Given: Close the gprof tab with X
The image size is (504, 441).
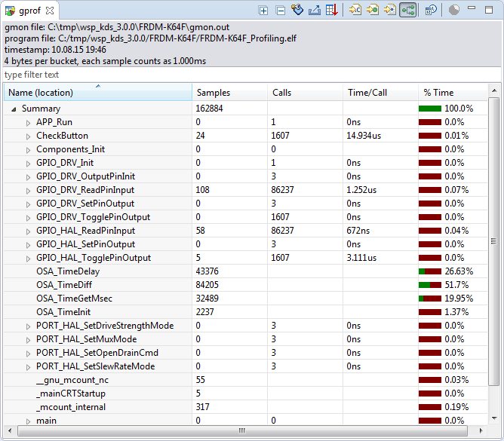Looking at the screenshot, I should tap(50, 11).
